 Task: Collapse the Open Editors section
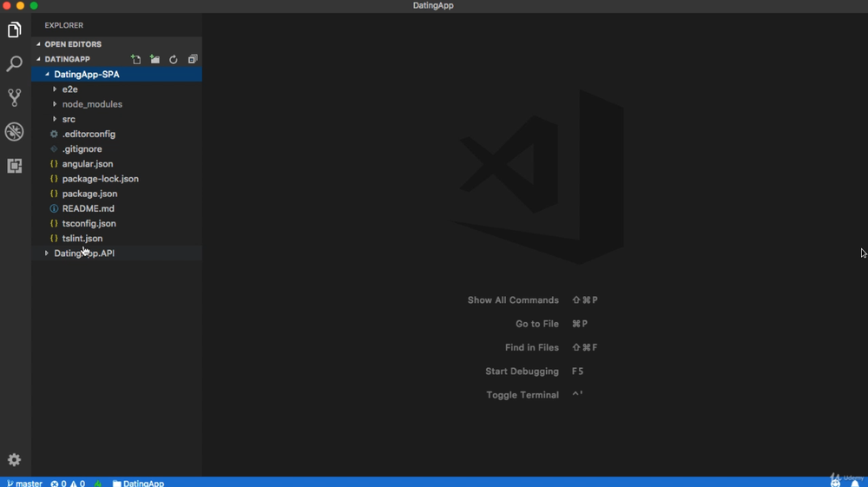click(116, 44)
